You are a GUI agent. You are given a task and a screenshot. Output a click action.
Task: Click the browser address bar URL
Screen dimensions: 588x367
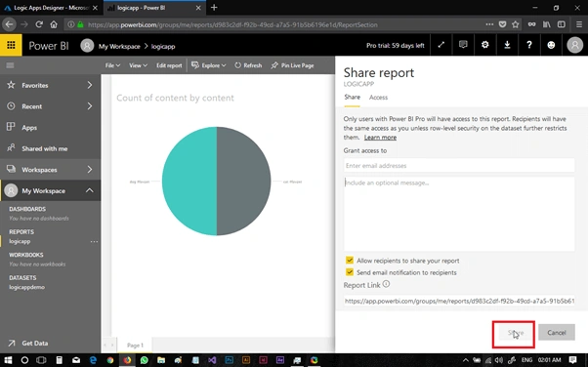(x=232, y=24)
